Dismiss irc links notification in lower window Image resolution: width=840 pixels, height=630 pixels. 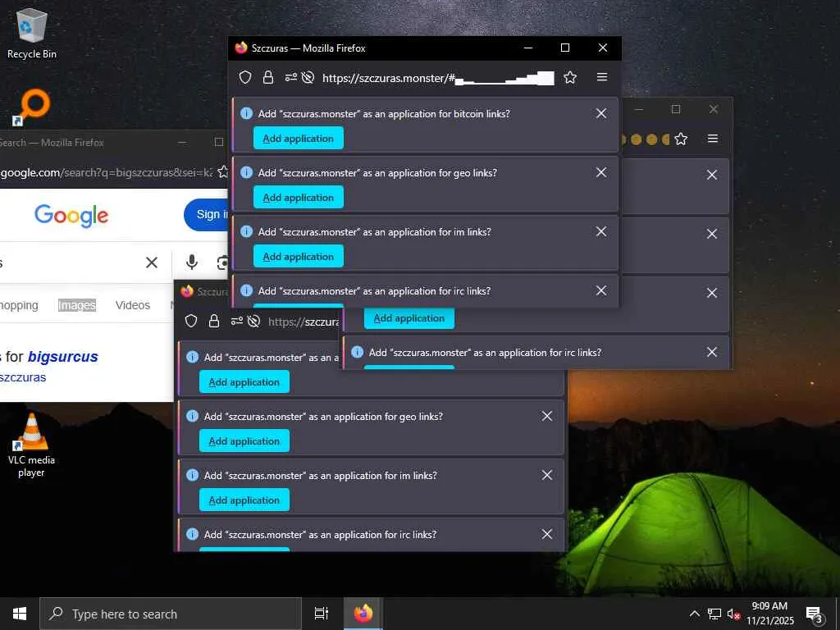pos(547,533)
